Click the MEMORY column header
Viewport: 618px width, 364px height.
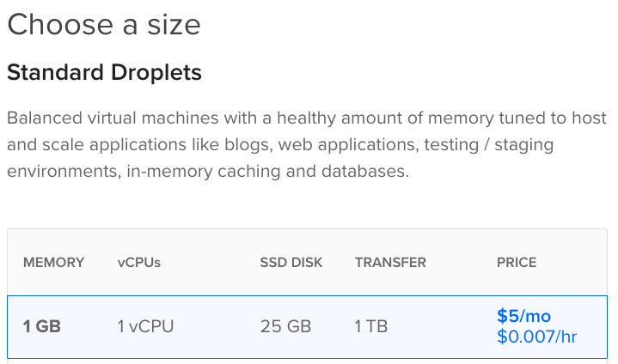[x=53, y=263]
